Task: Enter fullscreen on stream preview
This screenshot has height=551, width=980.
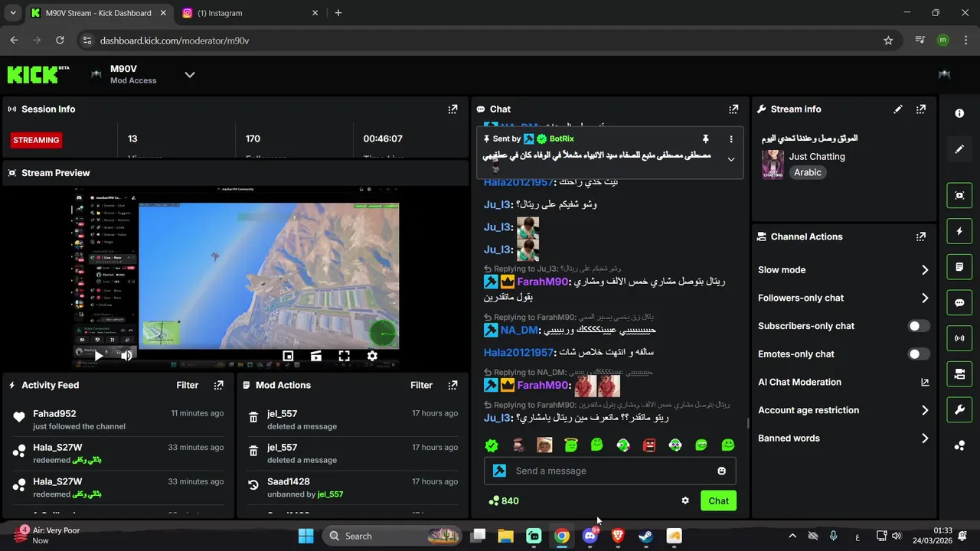Action: 344,356
